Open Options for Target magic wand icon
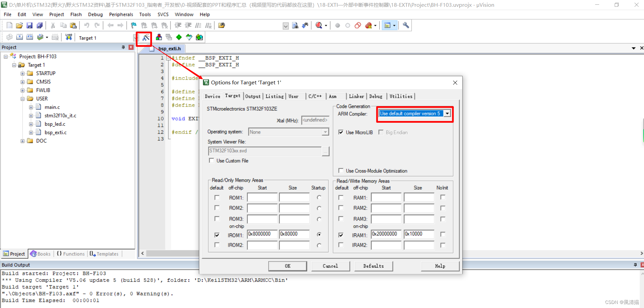 [146, 37]
